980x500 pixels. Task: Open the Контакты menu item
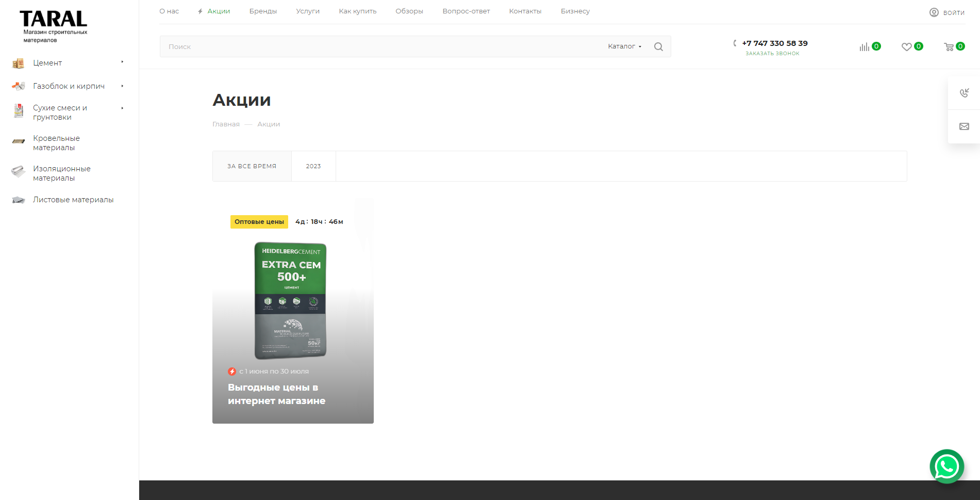click(525, 11)
